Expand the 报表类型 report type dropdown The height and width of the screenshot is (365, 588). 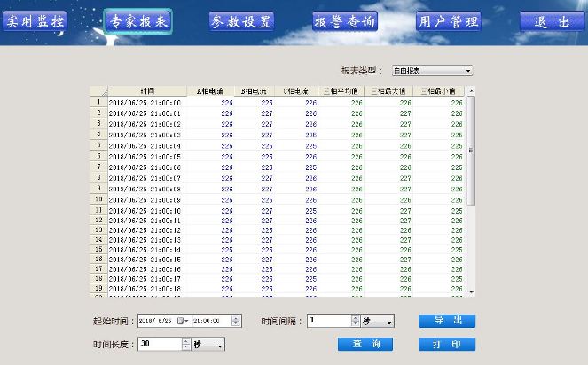(468, 71)
